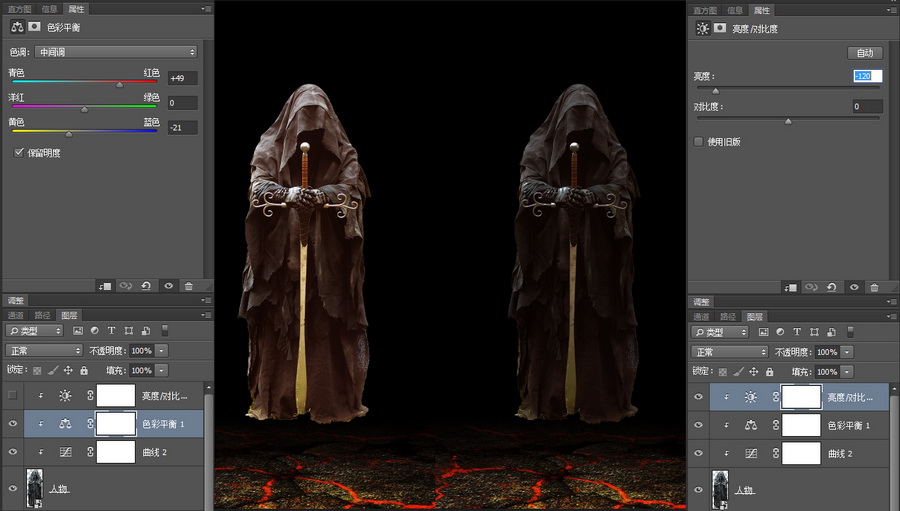Click clip-to-layer icon in right properties panel
900x511 pixels.
[790, 287]
